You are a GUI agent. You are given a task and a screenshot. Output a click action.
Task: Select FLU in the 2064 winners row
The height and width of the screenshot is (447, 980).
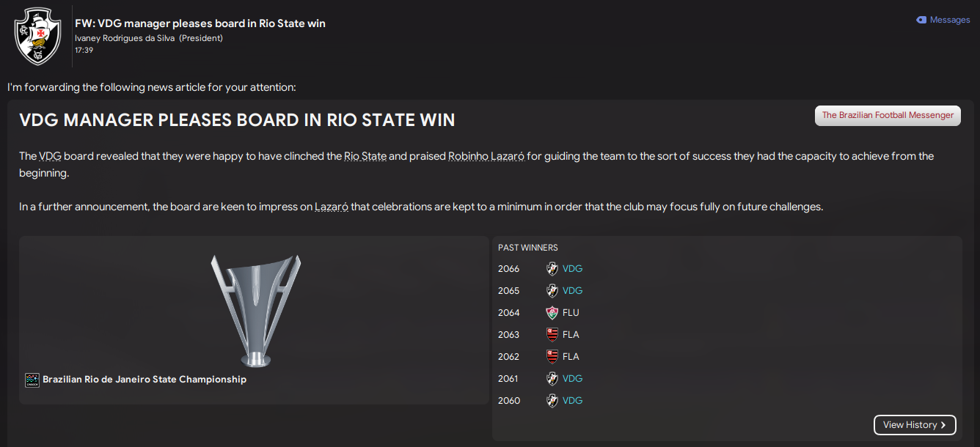(571, 313)
